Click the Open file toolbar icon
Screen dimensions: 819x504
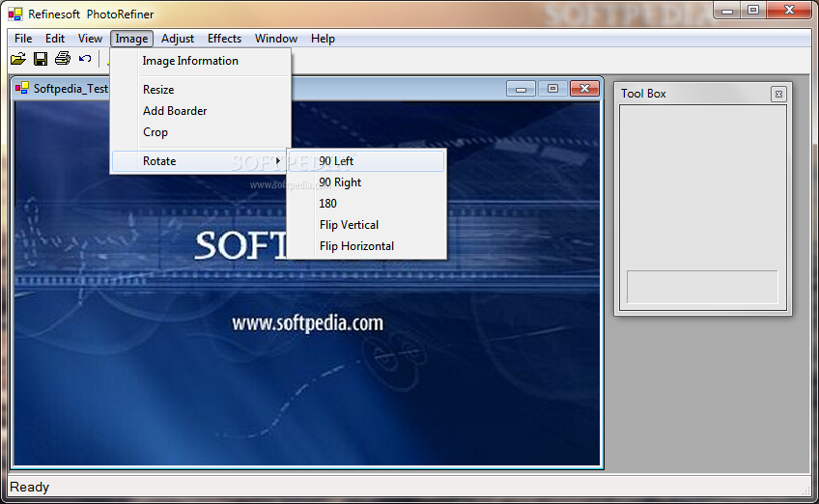click(x=18, y=59)
